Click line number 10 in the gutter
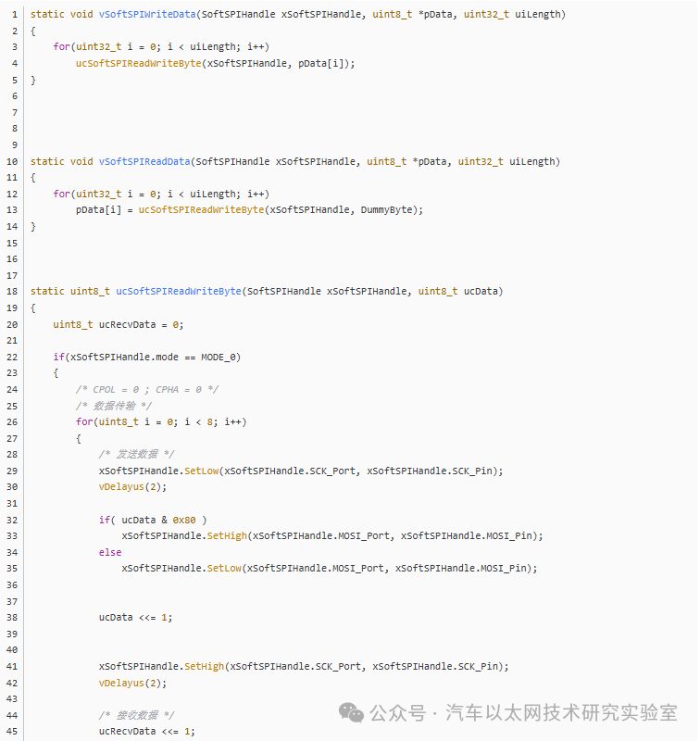Viewport: 700px width, 741px height. 12,161
